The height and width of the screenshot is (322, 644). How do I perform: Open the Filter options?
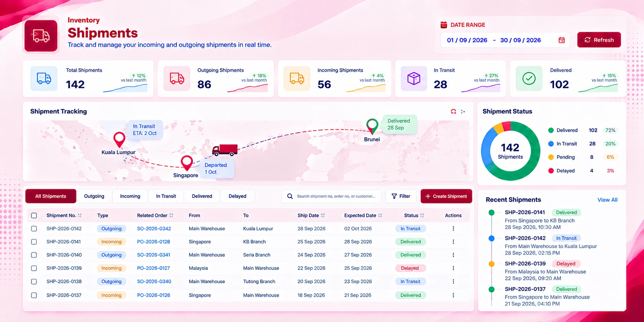pyautogui.click(x=401, y=196)
